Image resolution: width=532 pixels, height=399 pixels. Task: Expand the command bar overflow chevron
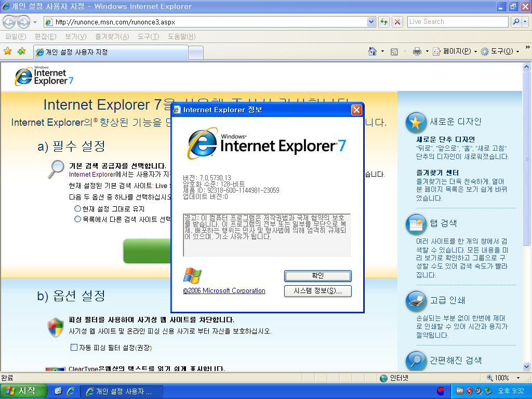[527, 47]
